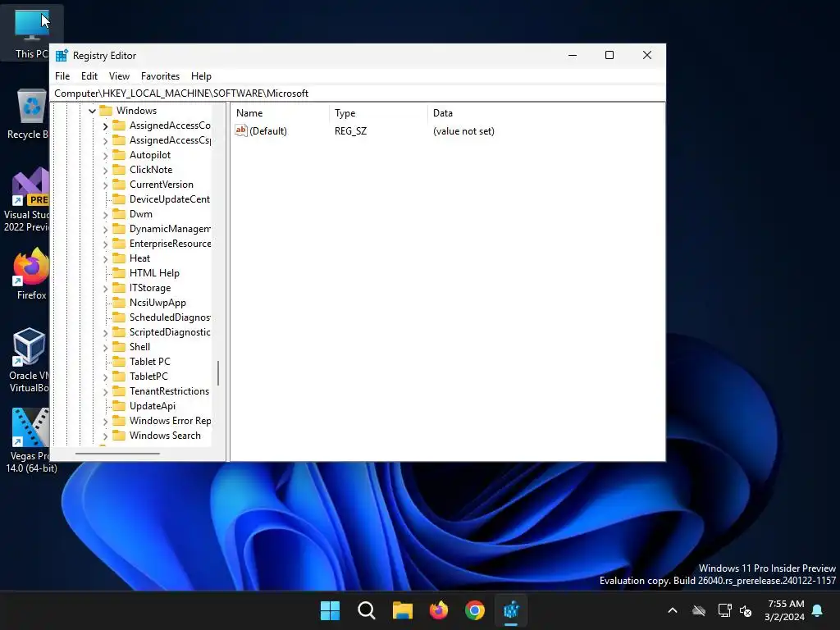Image resolution: width=840 pixels, height=630 pixels.
Task: Expand the ClickNote key chevron
Action: [105, 170]
